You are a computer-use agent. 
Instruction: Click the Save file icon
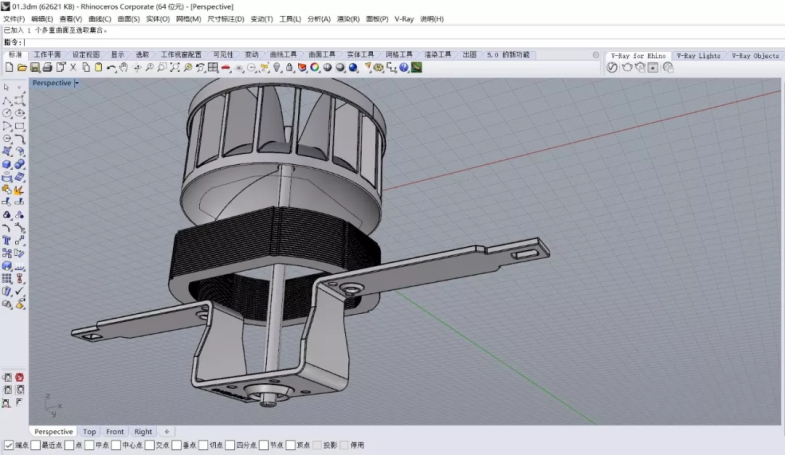tap(34, 68)
